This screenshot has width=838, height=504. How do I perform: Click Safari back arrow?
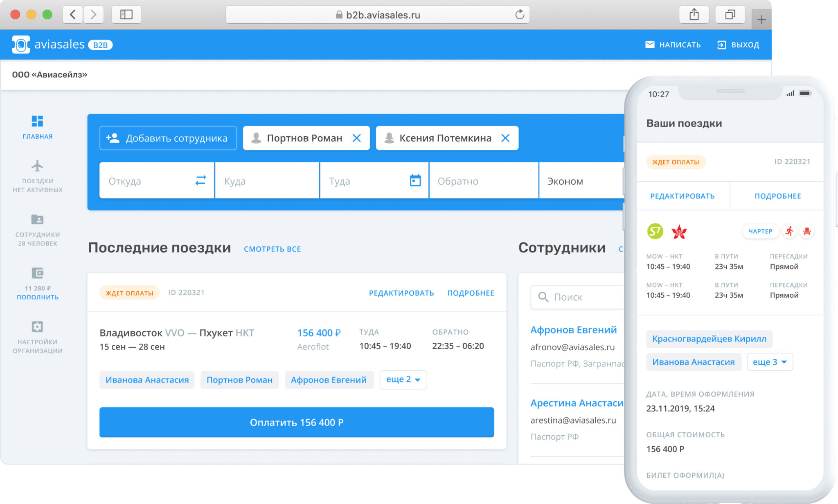[x=73, y=15]
